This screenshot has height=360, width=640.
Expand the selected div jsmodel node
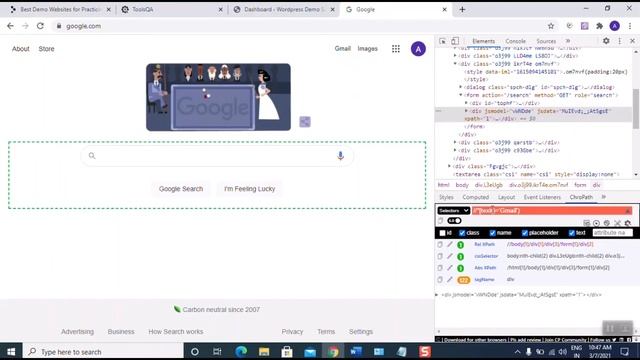466,111
